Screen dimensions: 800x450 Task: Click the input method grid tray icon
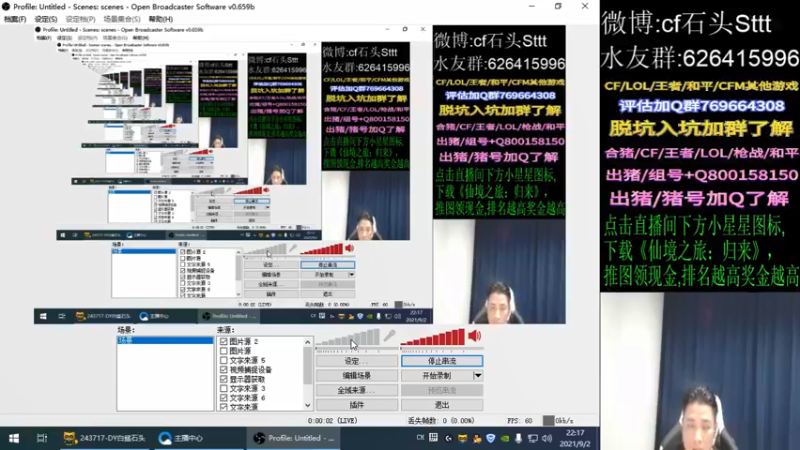433,438
